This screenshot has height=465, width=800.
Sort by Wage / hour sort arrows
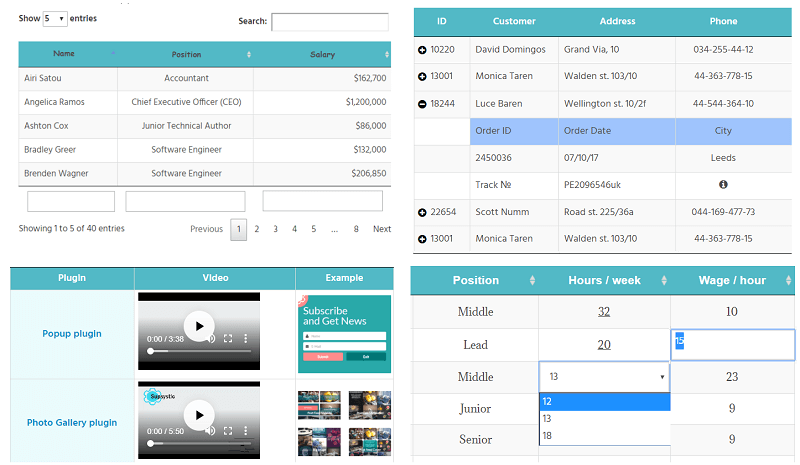pyautogui.click(x=788, y=280)
